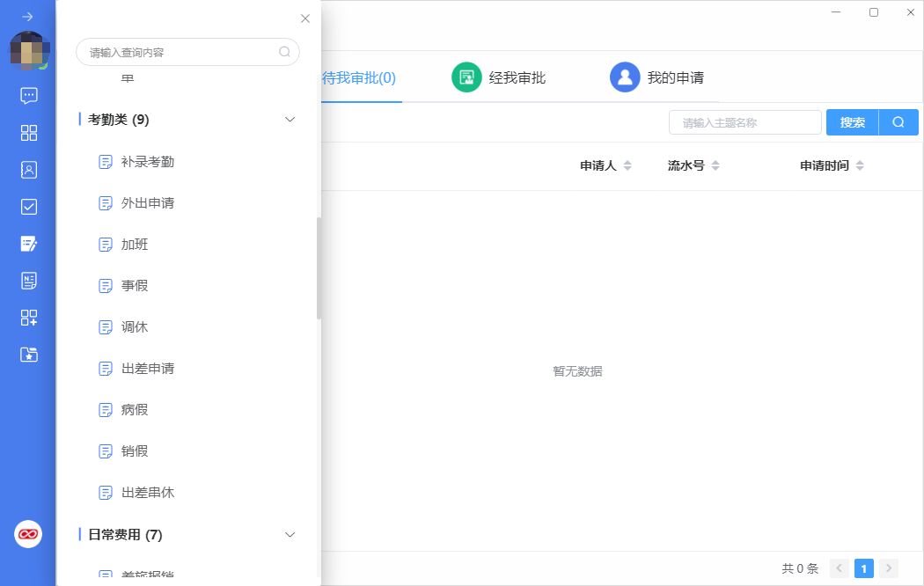Open the starred folder sidebar icon

click(28, 355)
